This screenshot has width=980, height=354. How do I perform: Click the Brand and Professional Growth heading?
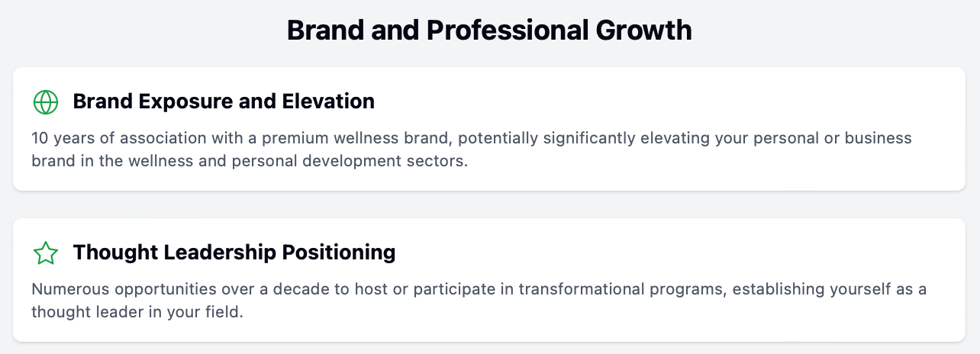click(x=489, y=31)
